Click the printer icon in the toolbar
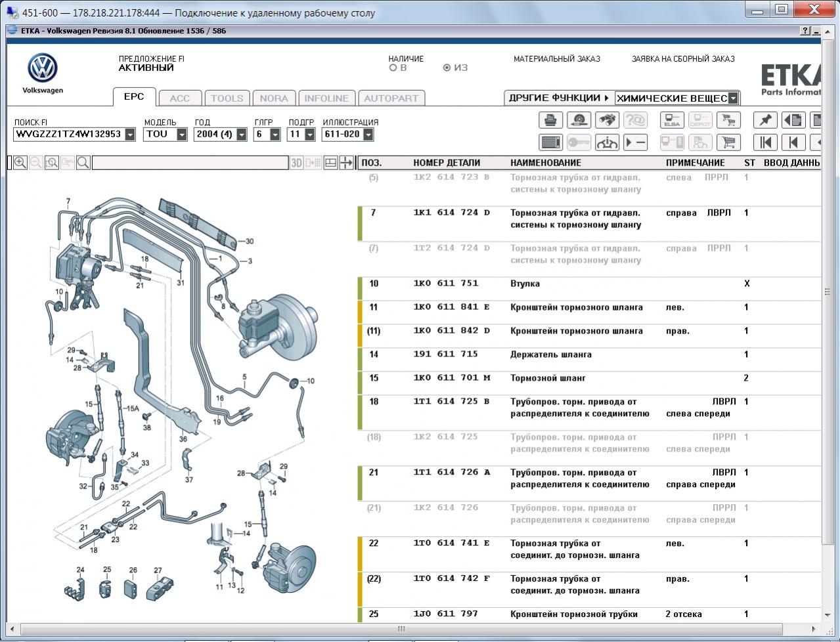The width and height of the screenshot is (840, 642). (x=550, y=120)
